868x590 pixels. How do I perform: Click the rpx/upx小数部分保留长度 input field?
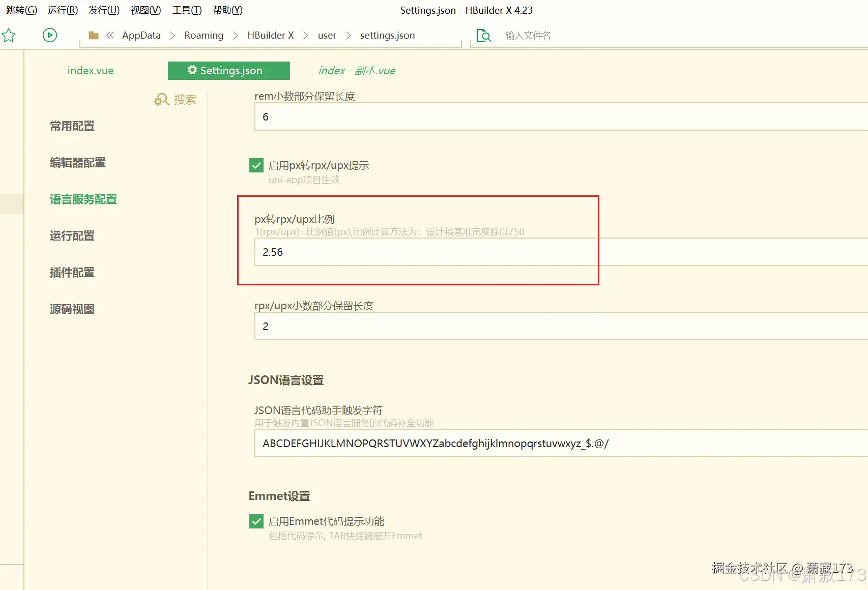pyautogui.click(x=561, y=326)
